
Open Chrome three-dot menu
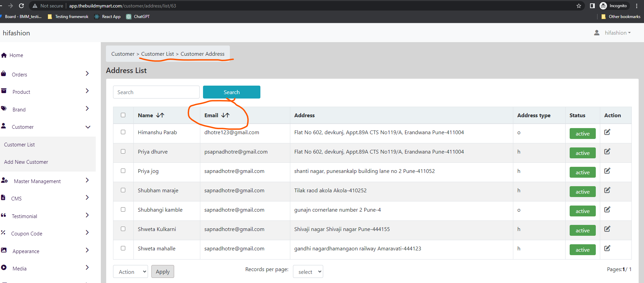(637, 6)
